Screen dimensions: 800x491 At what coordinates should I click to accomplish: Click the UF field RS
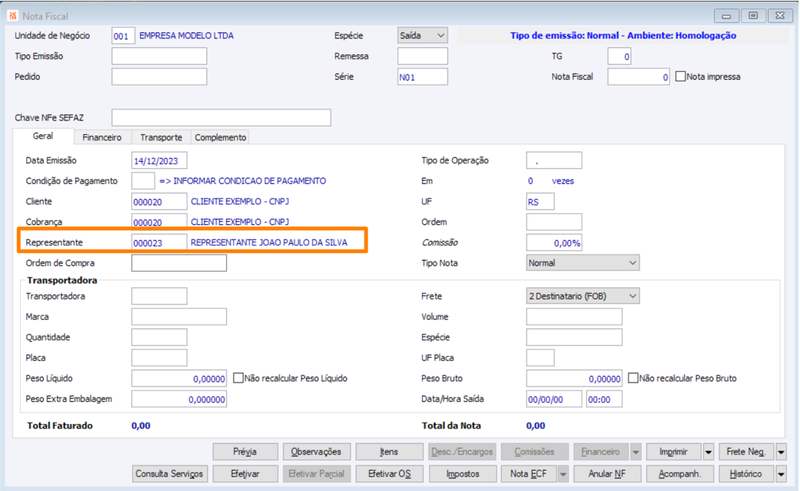pyautogui.click(x=540, y=202)
